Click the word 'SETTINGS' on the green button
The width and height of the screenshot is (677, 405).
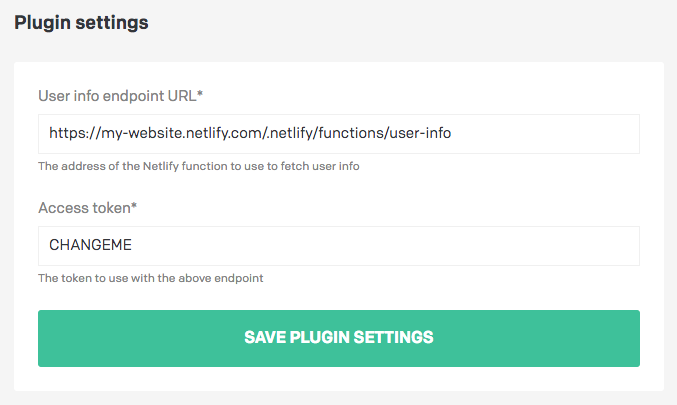(x=394, y=338)
